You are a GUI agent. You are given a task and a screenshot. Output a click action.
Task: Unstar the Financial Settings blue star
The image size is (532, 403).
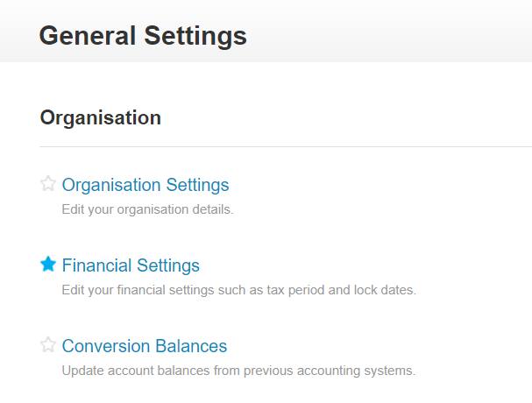[x=48, y=265]
